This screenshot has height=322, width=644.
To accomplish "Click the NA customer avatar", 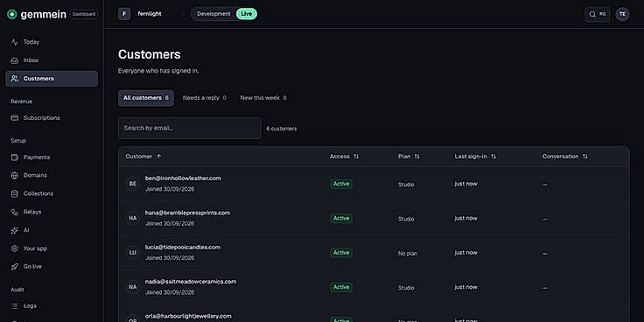I will click(133, 287).
